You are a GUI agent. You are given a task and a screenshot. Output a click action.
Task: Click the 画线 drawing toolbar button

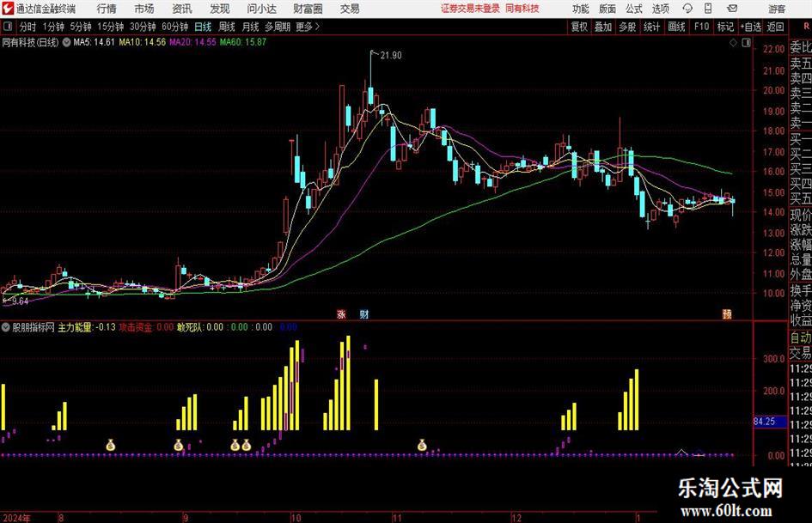676,27
